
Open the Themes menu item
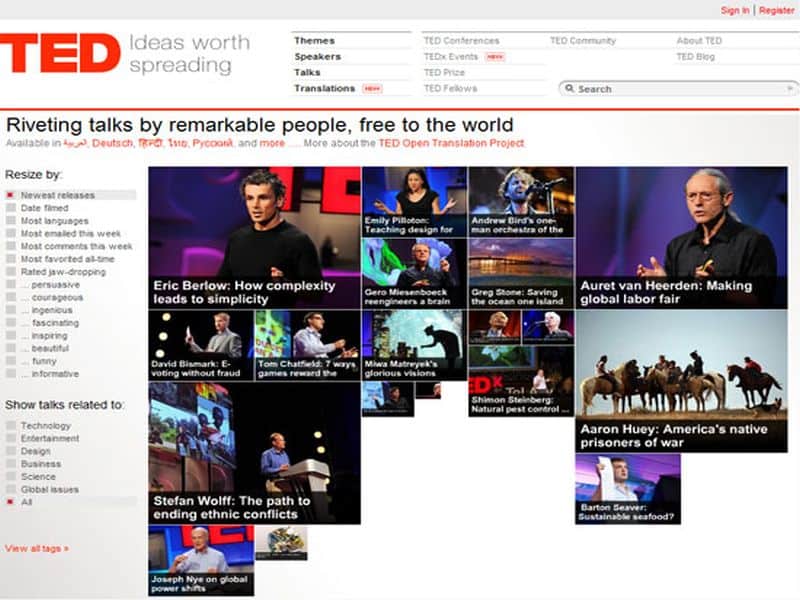point(314,40)
